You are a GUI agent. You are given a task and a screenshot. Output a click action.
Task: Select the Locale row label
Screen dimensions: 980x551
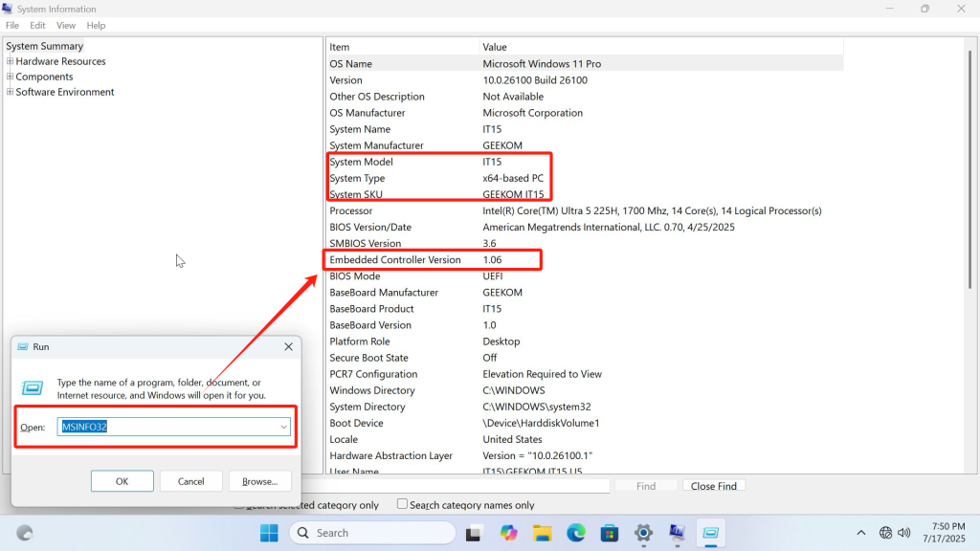coord(344,439)
